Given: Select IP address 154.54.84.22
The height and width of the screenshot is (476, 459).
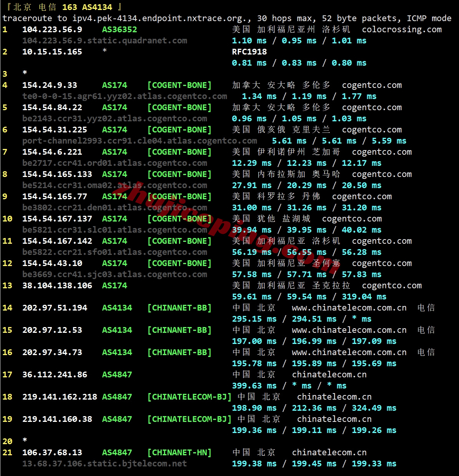Looking at the screenshot, I should click(52, 107).
